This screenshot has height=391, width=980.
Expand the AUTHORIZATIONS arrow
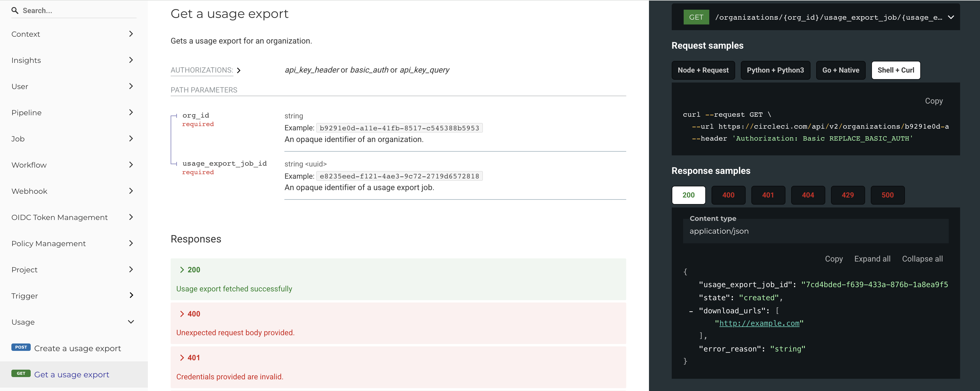click(239, 71)
